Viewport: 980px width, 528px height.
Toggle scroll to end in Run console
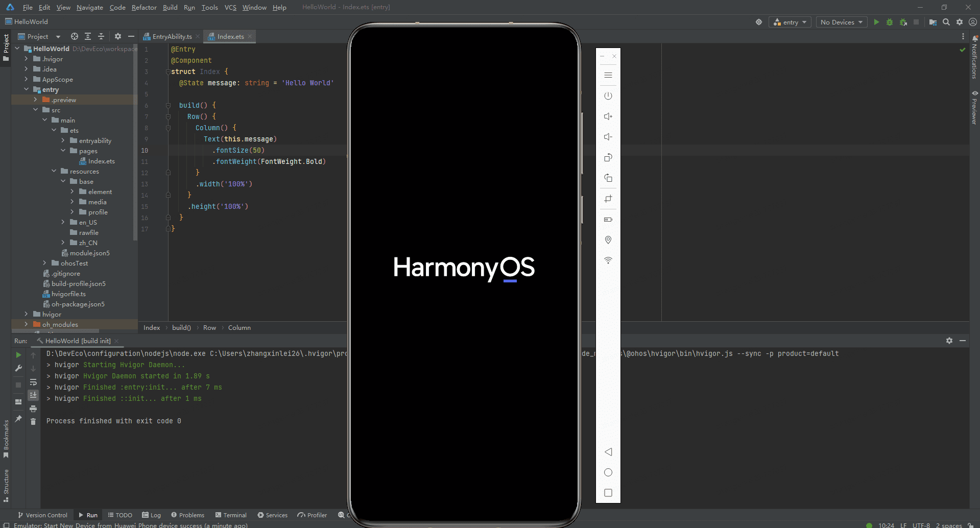click(33, 395)
